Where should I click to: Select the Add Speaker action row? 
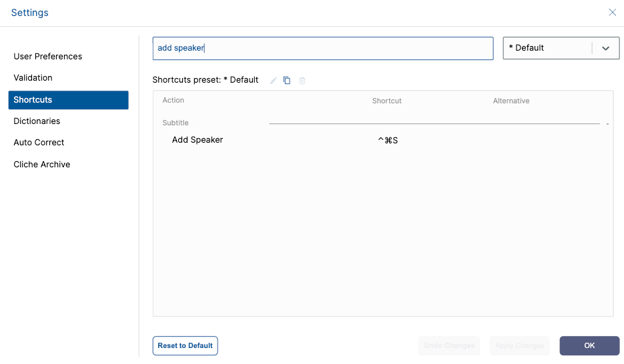(383, 140)
